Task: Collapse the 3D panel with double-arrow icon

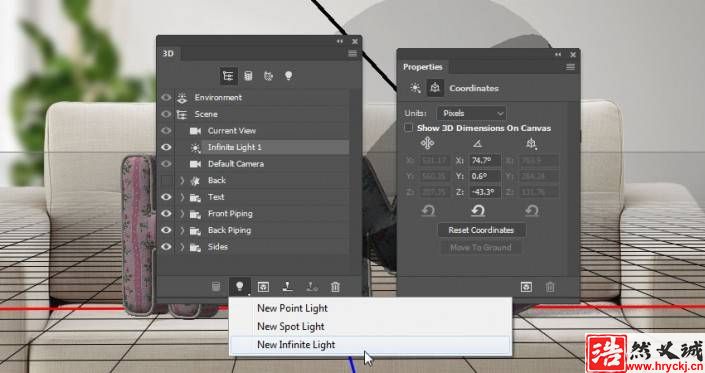Action: [x=340, y=41]
